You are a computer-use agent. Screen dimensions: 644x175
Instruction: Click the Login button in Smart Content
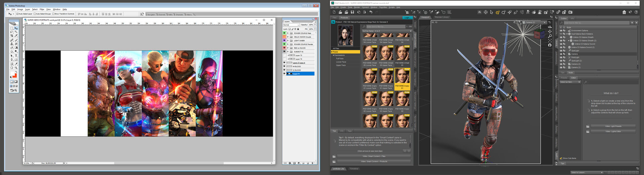(x=407, y=17)
